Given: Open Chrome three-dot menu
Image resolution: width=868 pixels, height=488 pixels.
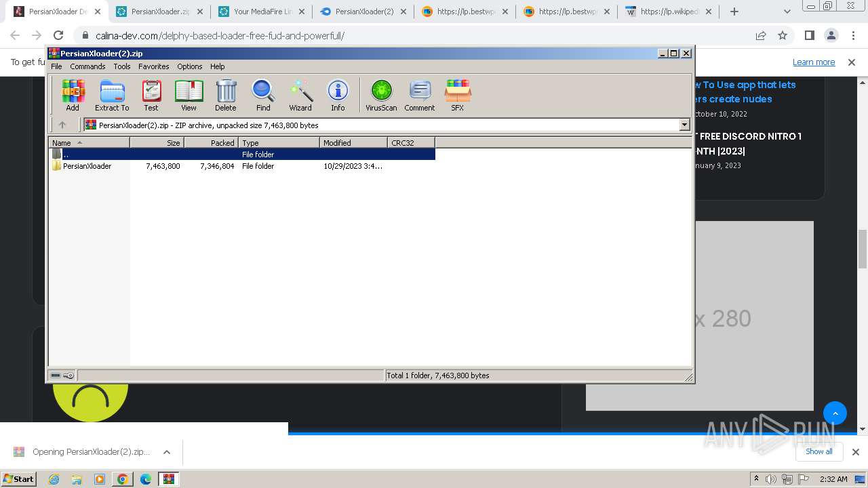Looking at the screenshot, I should (852, 35).
